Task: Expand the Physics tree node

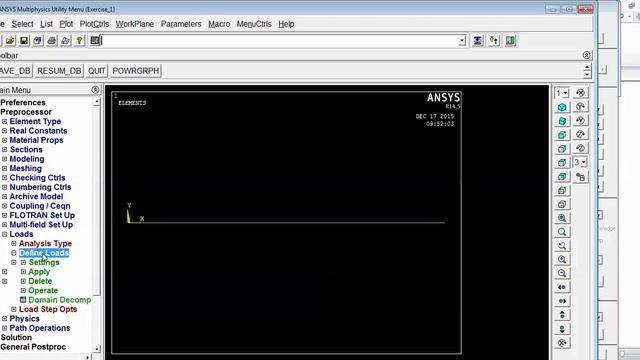Action: click(x=4, y=318)
